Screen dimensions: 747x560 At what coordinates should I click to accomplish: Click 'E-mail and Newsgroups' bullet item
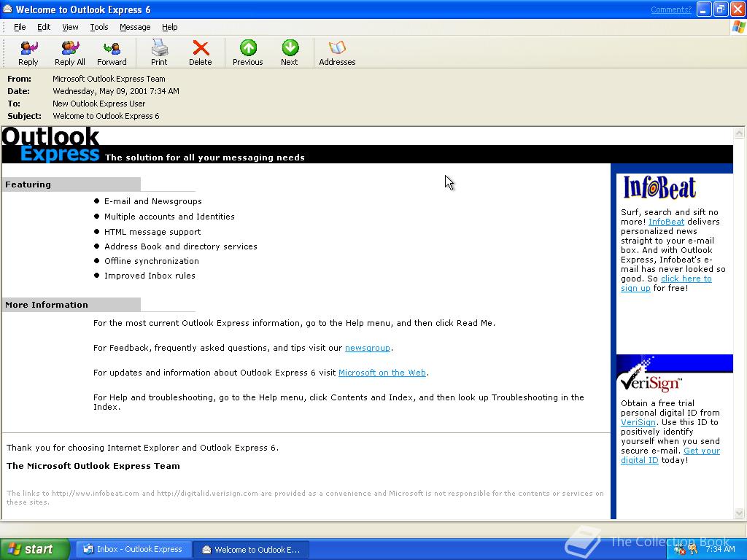153,201
